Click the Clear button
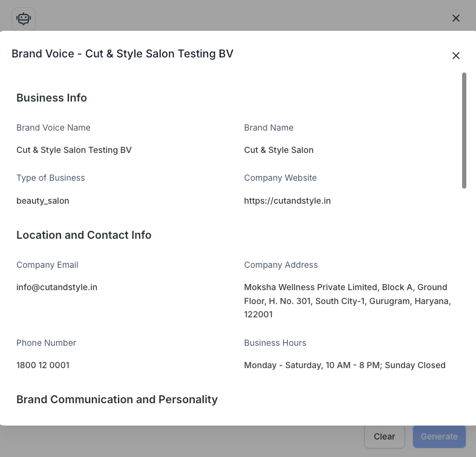 [384, 436]
